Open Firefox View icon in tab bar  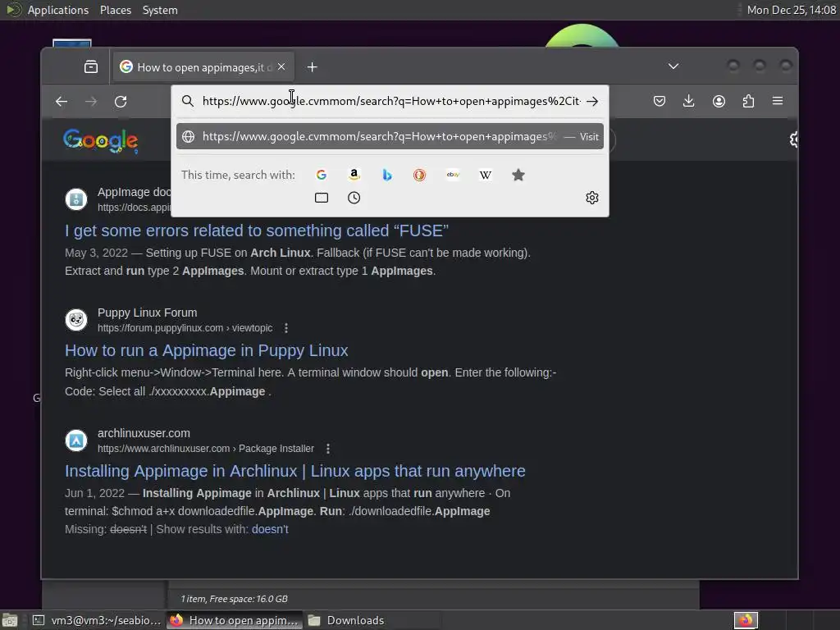(x=91, y=67)
